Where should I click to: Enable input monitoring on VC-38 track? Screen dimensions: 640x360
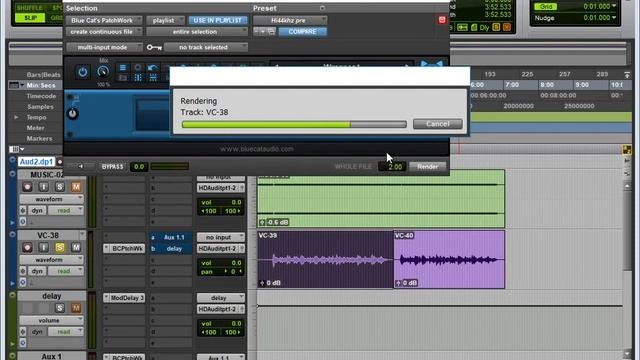[x=44, y=247]
